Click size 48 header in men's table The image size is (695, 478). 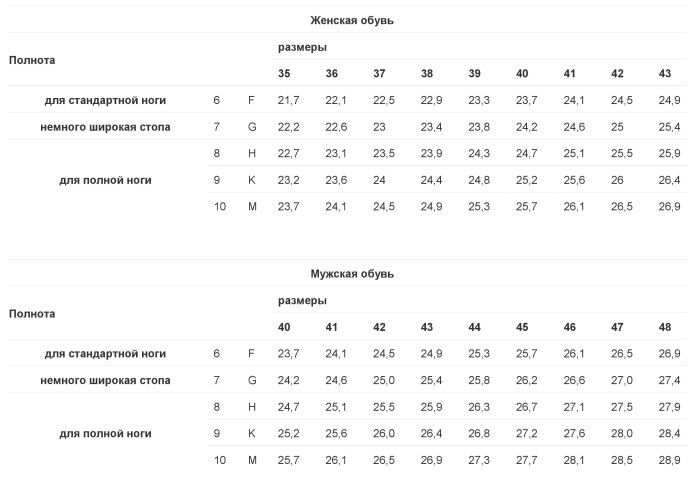(665, 327)
